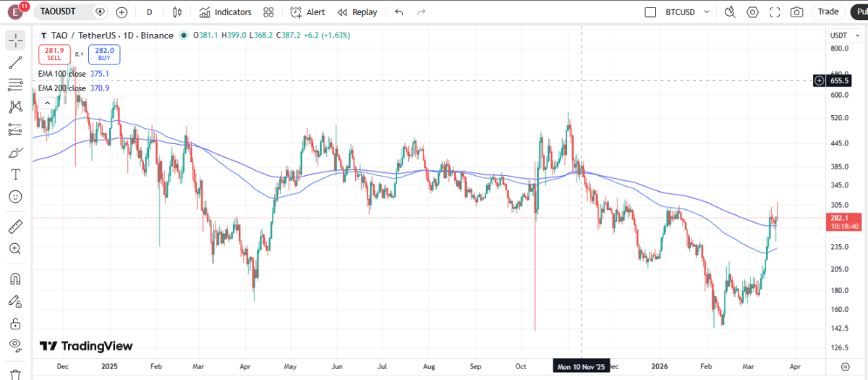Viewport: 868px width, 380px height.
Task: Start bar Replay mode
Action: 357,12
